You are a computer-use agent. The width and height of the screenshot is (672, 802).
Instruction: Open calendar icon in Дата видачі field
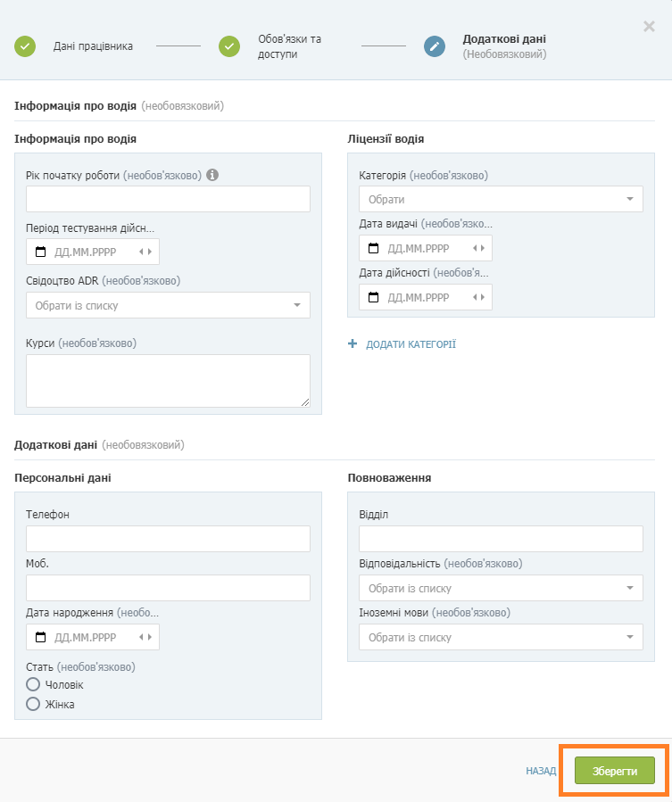(374, 248)
